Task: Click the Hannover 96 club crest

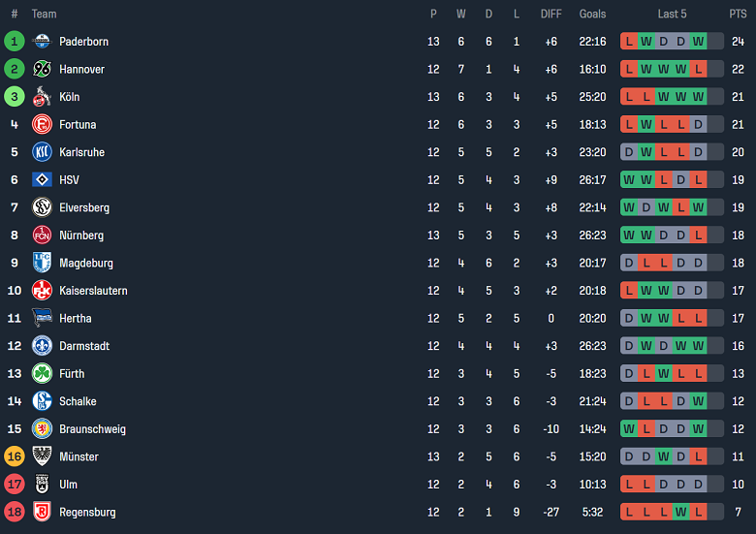Action: pyautogui.click(x=42, y=70)
